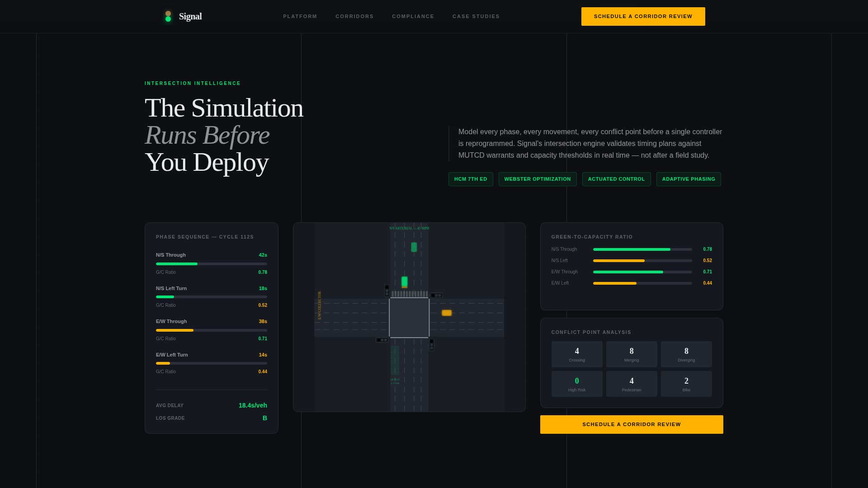Click the 18.4s/veh average delay value

tap(253, 405)
